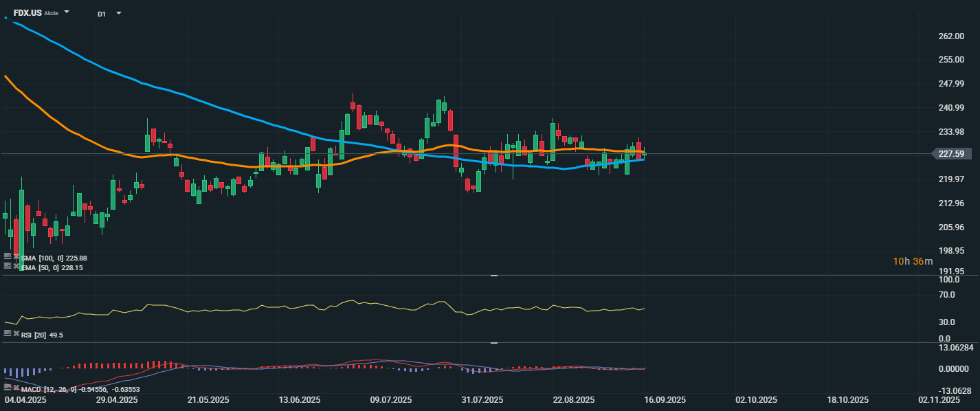
Task: Click the 212.96 price axis value
Action: (x=950, y=203)
